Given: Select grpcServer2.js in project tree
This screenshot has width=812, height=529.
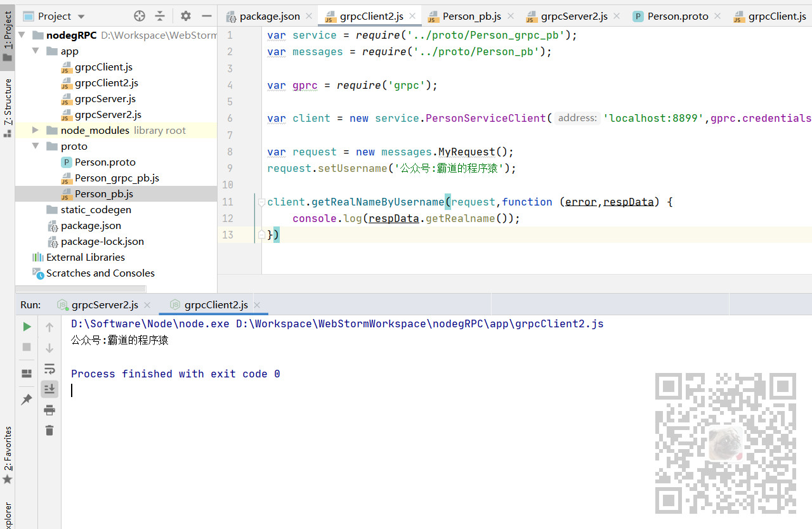Looking at the screenshot, I should [108, 114].
